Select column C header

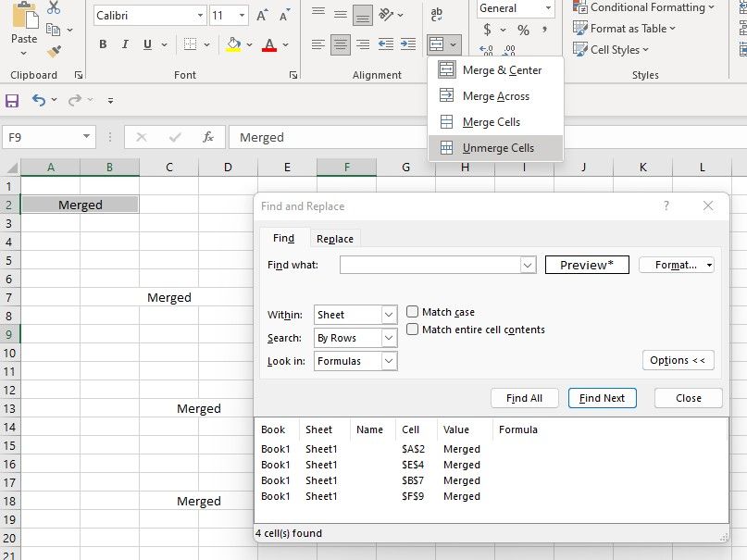169,168
